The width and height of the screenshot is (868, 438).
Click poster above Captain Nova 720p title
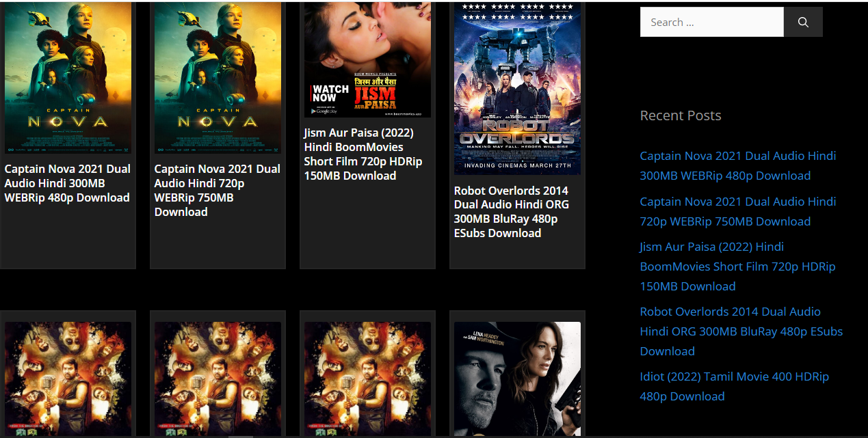click(x=218, y=77)
